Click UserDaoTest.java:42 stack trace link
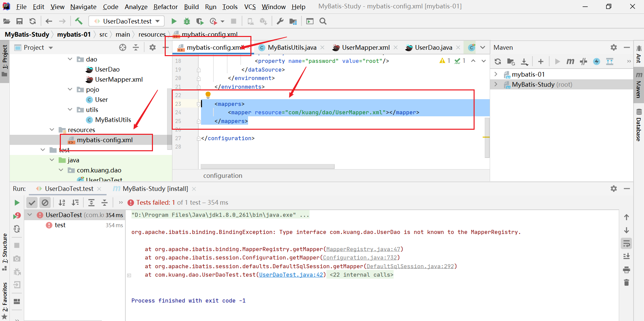Image resolution: width=644 pixels, height=321 pixels. 291,275
